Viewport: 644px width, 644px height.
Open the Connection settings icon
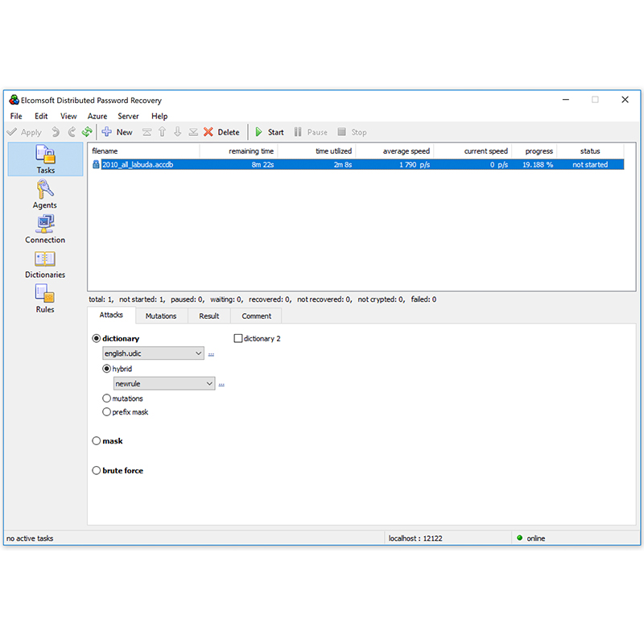click(x=45, y=225)
